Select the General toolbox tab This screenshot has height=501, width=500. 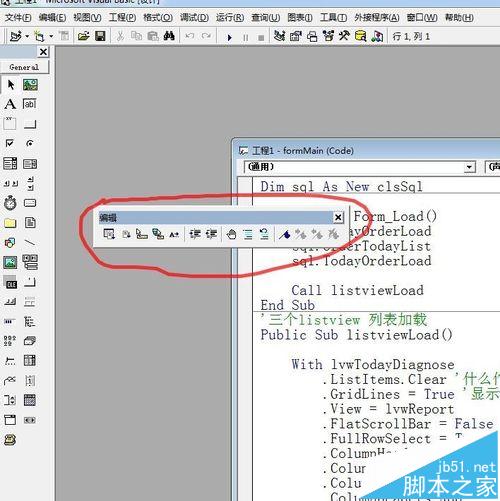click(24, 67)
